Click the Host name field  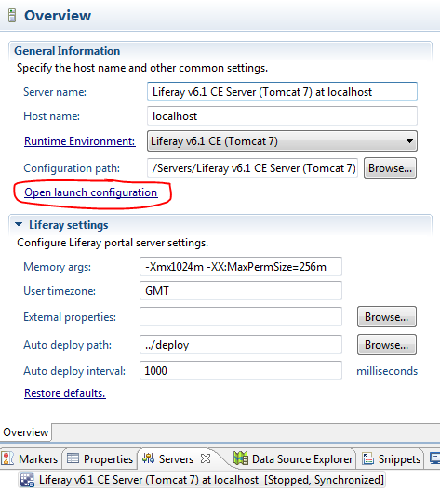pos(282,116)
